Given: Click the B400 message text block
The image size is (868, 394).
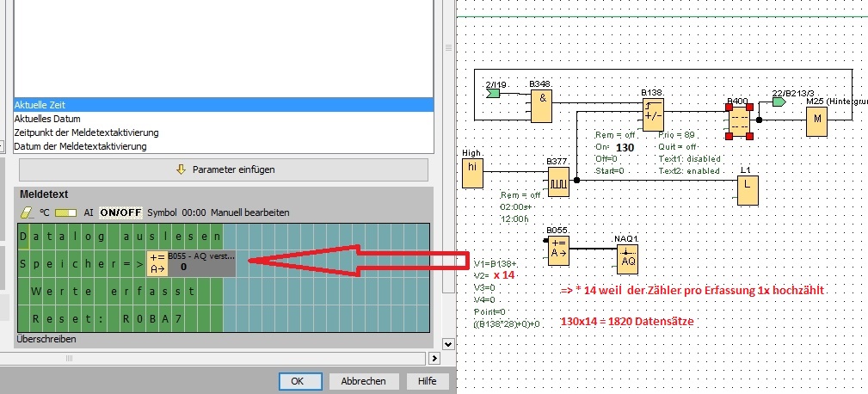Looking at the screenshot, I should 739,121.
